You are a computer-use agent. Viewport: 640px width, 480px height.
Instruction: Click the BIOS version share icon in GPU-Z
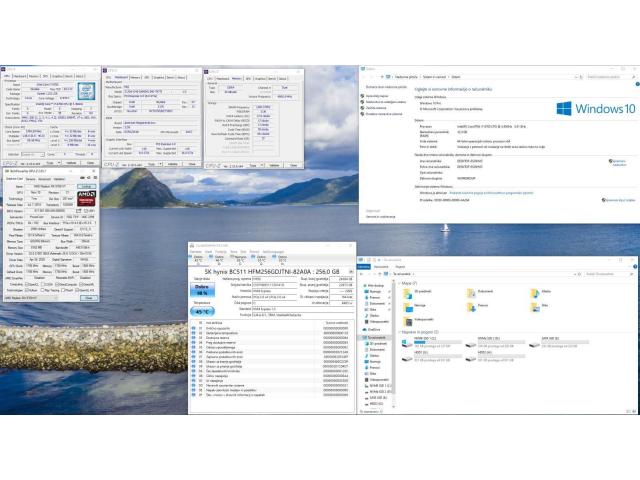pyautogui.click(x=78, y=211)
